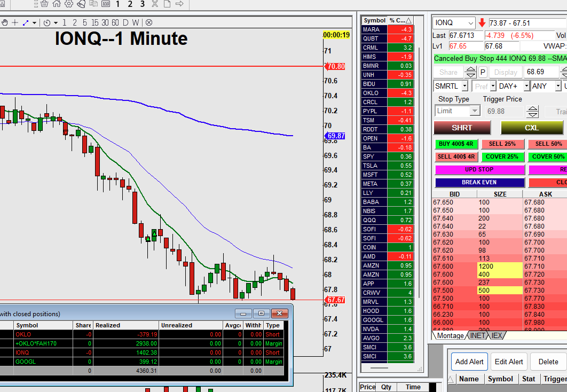
Task: Click the UPD STOP button
Action: [479, 170]
